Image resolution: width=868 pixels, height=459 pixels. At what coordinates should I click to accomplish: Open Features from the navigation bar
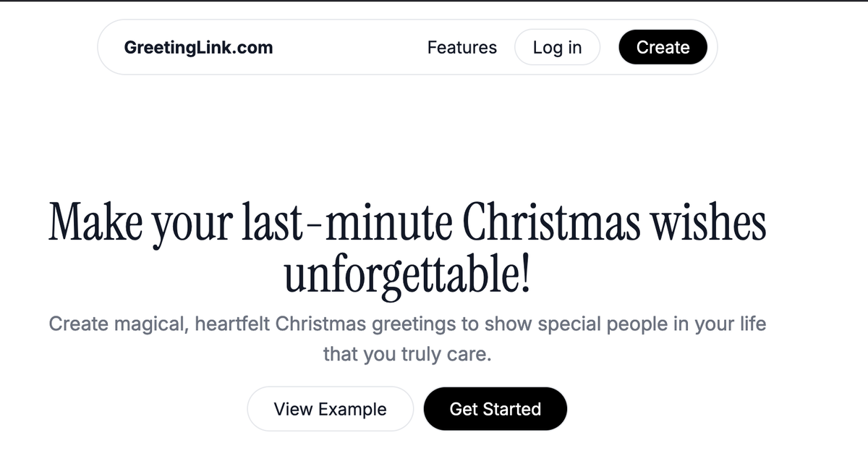[461, 47]
